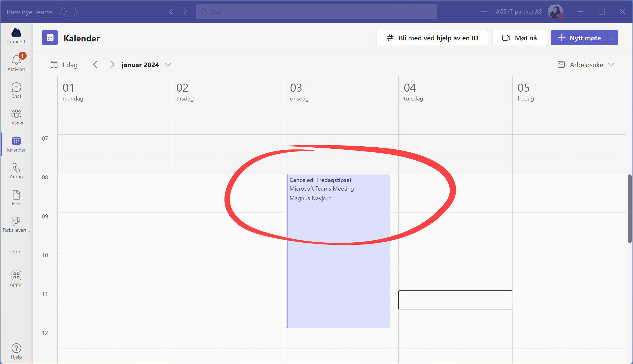The width and height of the screenshot is (633, 364).
Task: Go to next week with right chevron
Action: pyautogui.click(x=112, y=65)
